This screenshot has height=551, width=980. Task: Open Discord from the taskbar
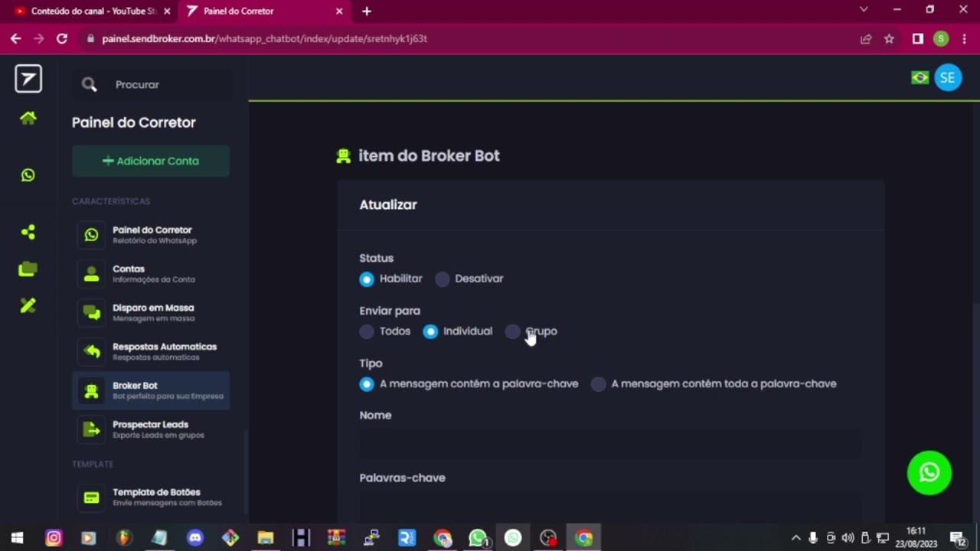tap(195, 538)
